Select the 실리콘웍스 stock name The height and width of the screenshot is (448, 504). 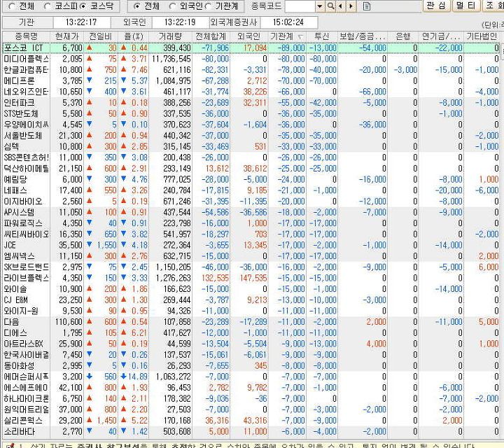pyautogui.click(x=23, y=420)
